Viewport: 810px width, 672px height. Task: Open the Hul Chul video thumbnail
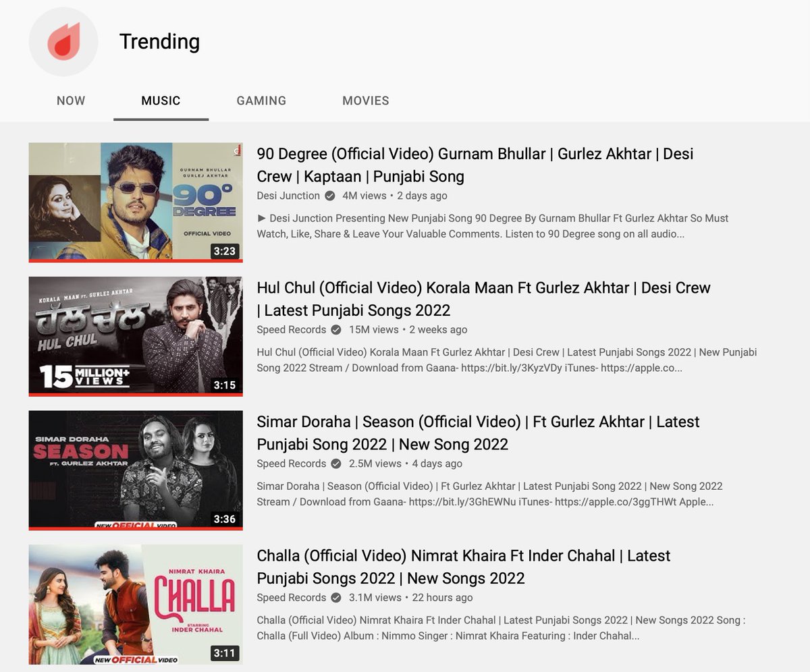point(136,336)
